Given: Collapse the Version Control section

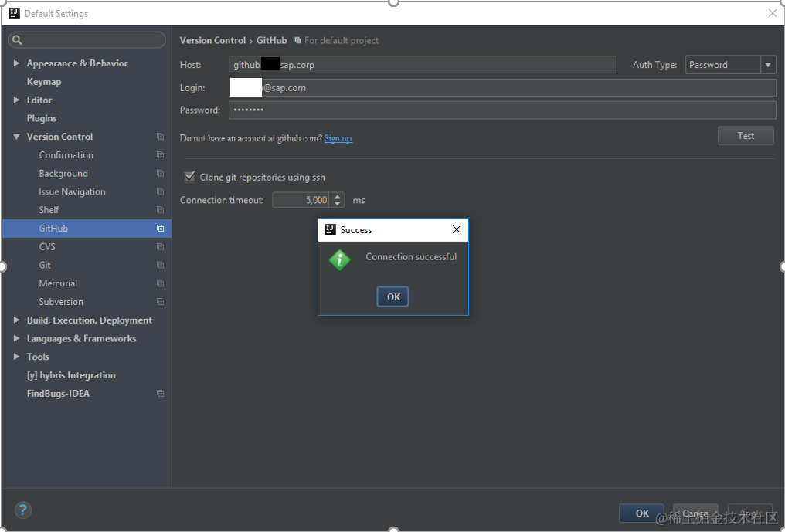Looking at the screenshot, I should [x=16, y=137].
